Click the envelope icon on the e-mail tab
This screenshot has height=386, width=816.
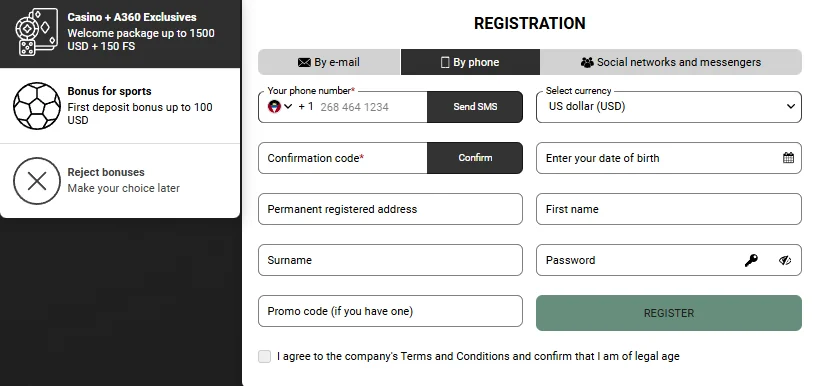304,62
